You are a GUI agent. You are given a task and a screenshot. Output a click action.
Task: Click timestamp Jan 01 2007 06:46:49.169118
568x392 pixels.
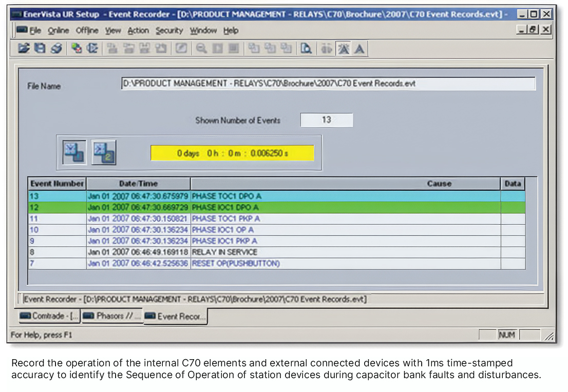pos(138,252)
